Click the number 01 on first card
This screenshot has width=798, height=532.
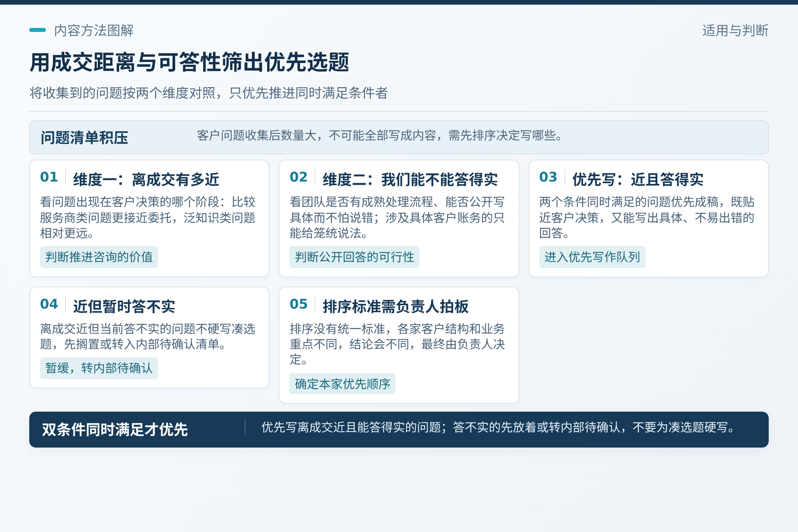(x=49, y=177)
